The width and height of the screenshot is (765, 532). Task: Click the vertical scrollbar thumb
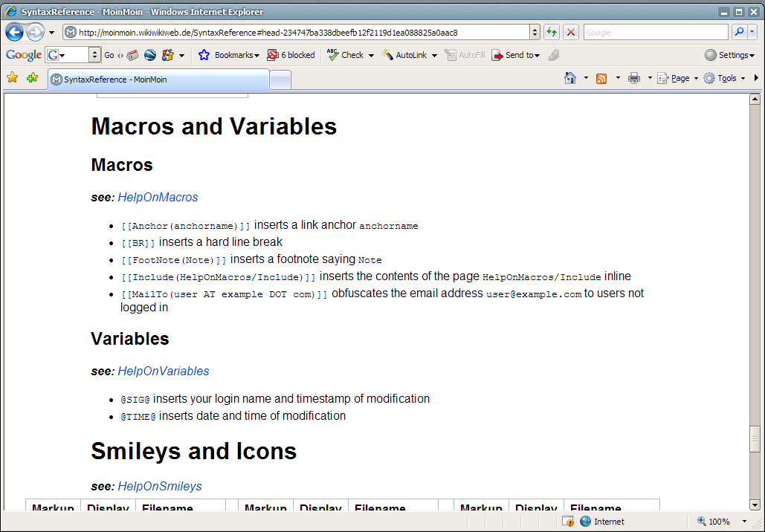(755, 439)
